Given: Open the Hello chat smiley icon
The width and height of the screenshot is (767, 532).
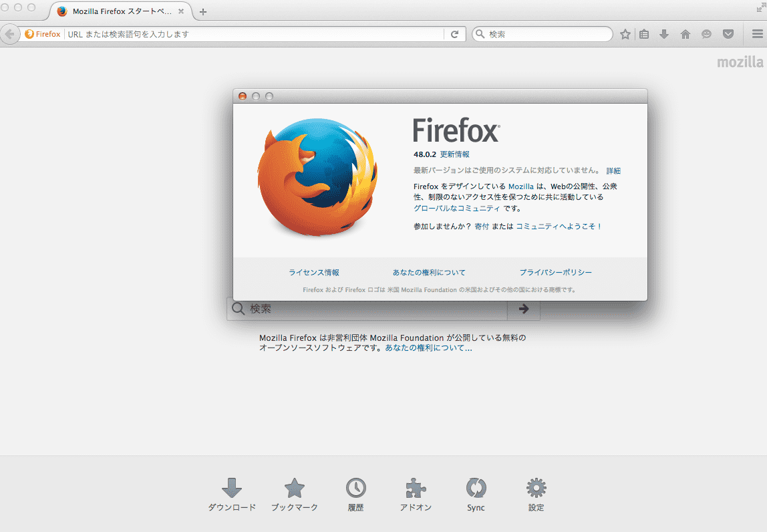Looking at the screenshot, I should 706,34.
